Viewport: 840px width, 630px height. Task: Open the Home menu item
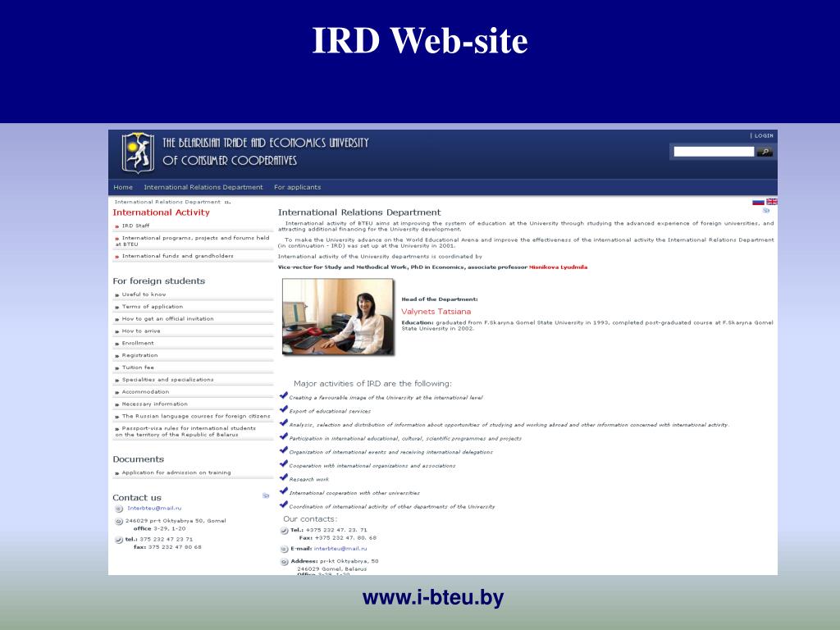(123, 187)
